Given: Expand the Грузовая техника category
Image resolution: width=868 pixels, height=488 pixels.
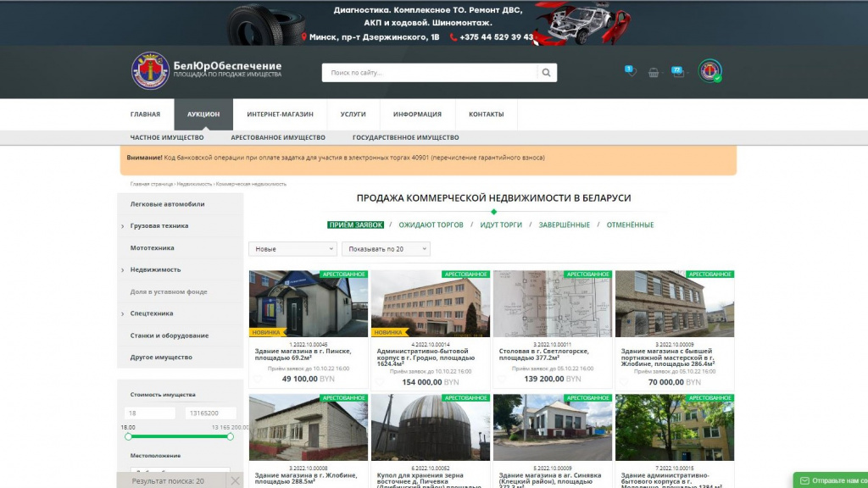Looking at the screenshot, I should click(159, 226).
